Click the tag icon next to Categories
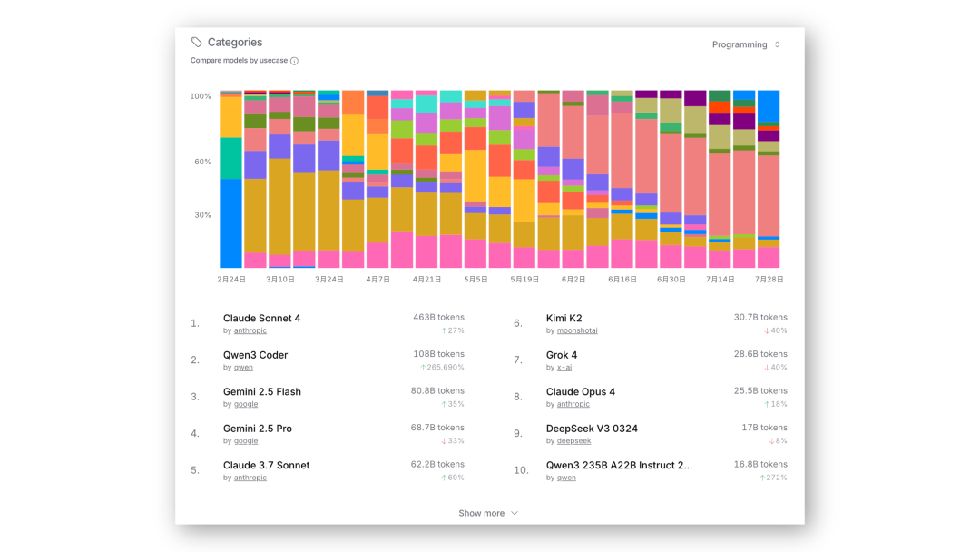Image resolution: width=980 pixels, height=552 pixels. point(196,42)
